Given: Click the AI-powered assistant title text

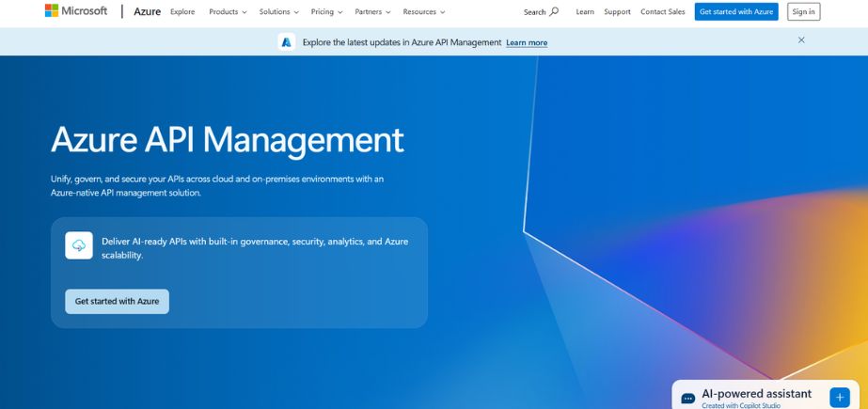Looking at the screenshot, I should coord(756,394).
